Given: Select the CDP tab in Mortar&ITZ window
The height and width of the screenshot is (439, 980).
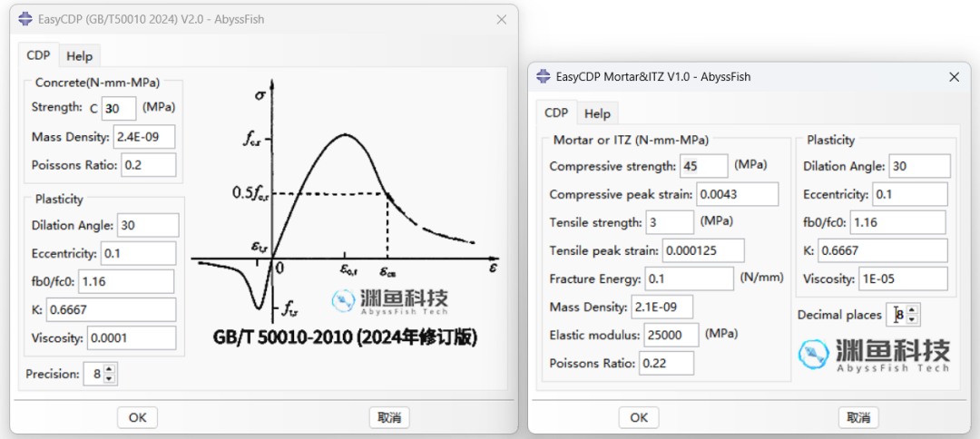Looking at the screenshot, I should 556,113.
